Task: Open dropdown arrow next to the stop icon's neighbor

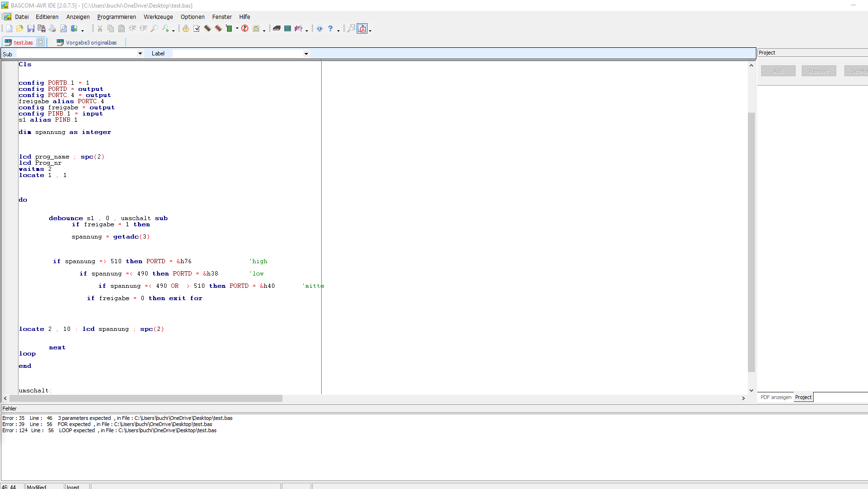Action: [x=264, y=30]
